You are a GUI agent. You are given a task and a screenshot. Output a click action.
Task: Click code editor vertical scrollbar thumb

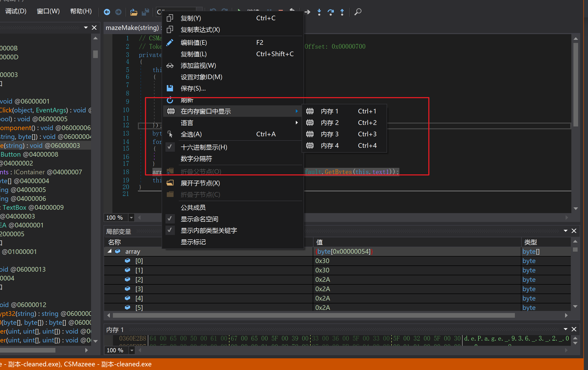tap(576, 85)
